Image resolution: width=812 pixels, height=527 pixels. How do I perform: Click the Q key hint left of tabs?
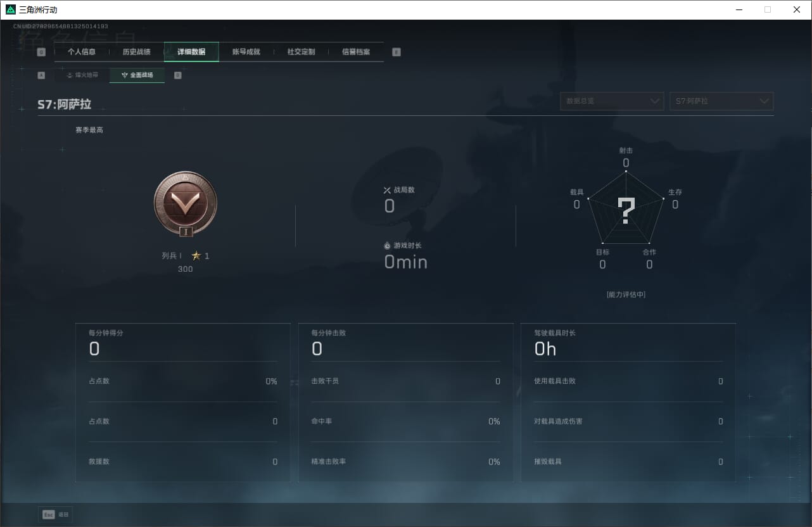(42, 53)
